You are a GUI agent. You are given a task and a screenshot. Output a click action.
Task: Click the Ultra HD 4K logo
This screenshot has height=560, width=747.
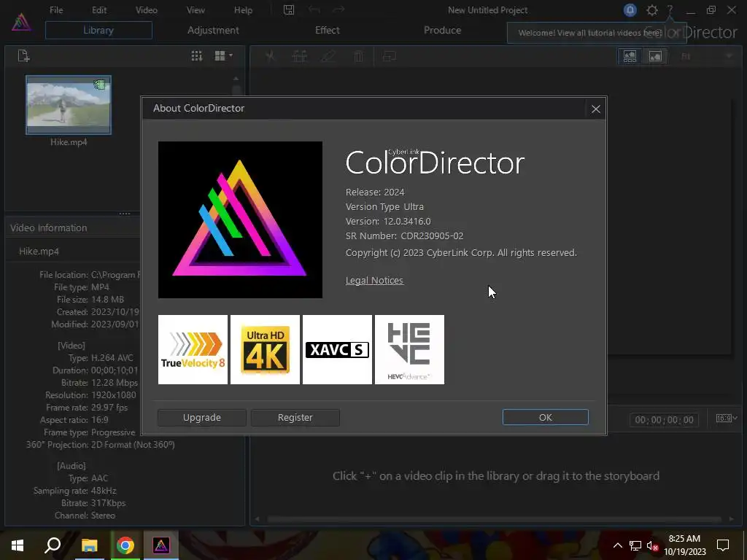pos(265,349)
